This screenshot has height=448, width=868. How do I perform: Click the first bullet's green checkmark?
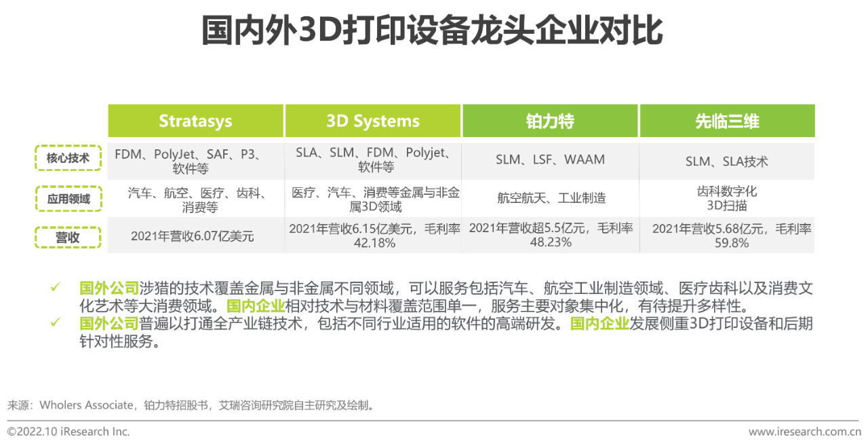pos(55,287)
